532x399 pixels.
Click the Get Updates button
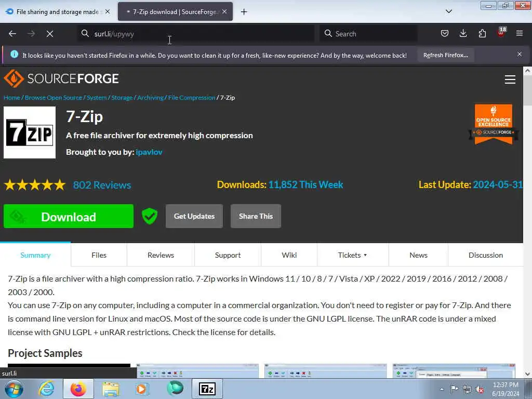[x=194, y=216]
